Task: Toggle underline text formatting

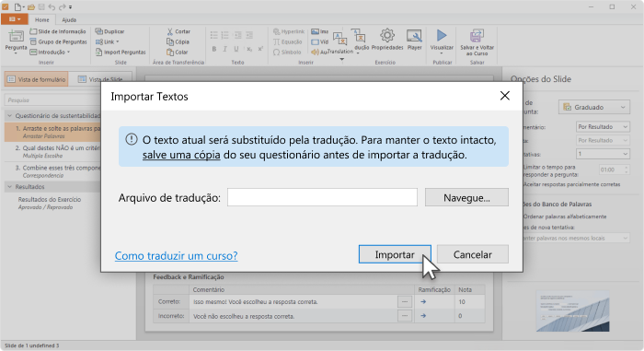Action: coord(236,49)
